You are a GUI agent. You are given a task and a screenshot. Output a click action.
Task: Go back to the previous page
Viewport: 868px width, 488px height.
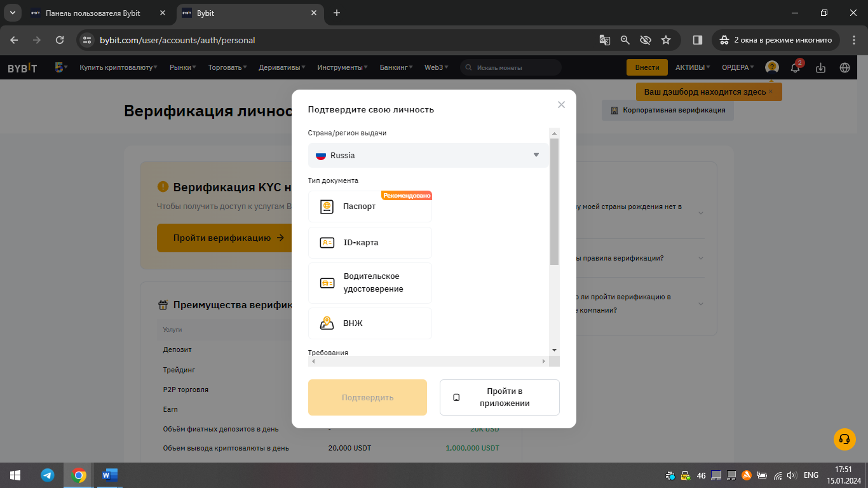click(x=15, y=40)
